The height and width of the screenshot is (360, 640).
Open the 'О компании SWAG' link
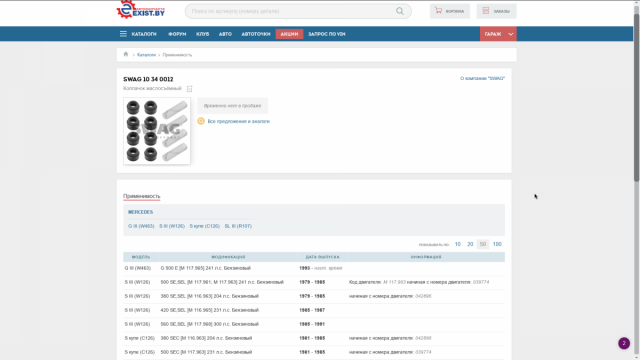tap(482, 78)
